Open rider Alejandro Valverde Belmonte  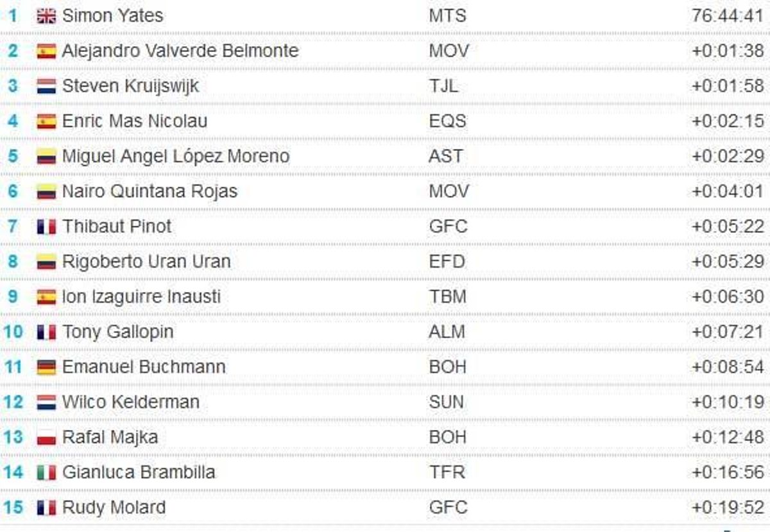point(180,51)
